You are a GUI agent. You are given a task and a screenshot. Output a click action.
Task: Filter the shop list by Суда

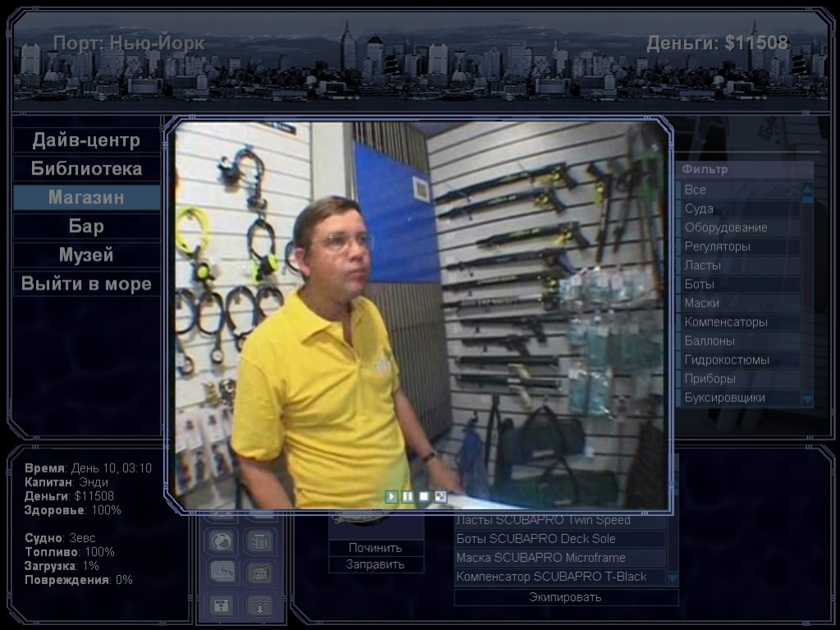(742, 208)
